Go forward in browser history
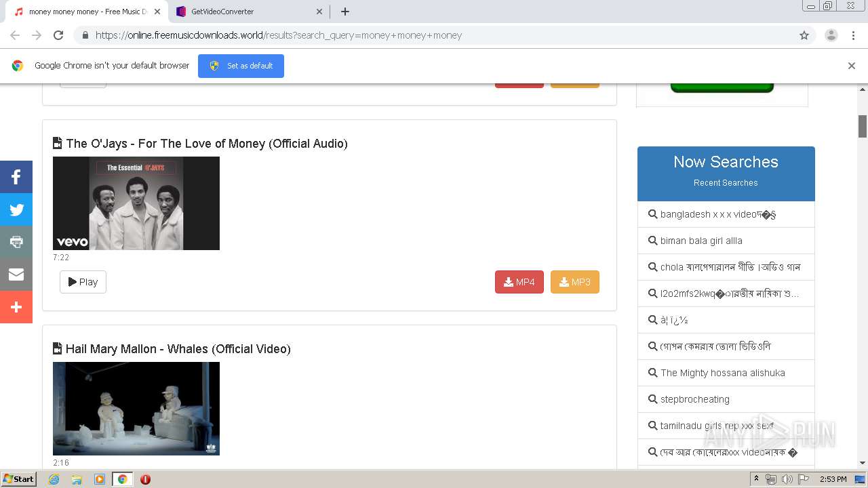 point(37,35)
